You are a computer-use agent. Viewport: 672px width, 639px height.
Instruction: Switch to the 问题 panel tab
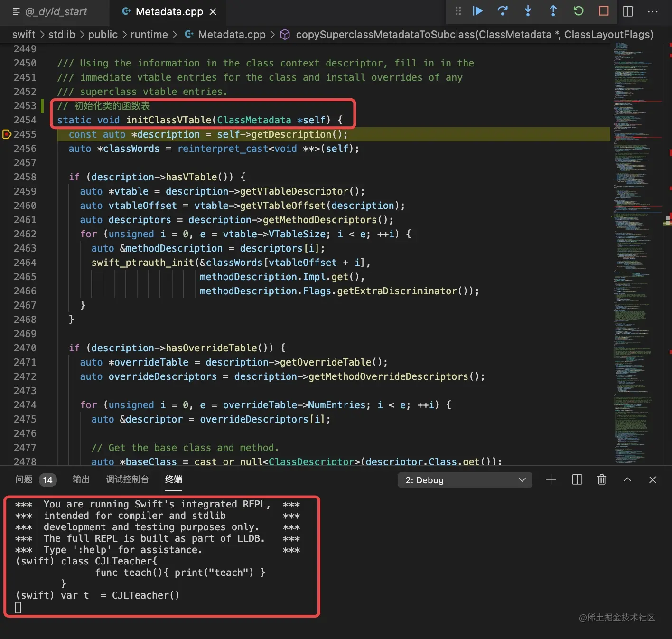[24, 479]
